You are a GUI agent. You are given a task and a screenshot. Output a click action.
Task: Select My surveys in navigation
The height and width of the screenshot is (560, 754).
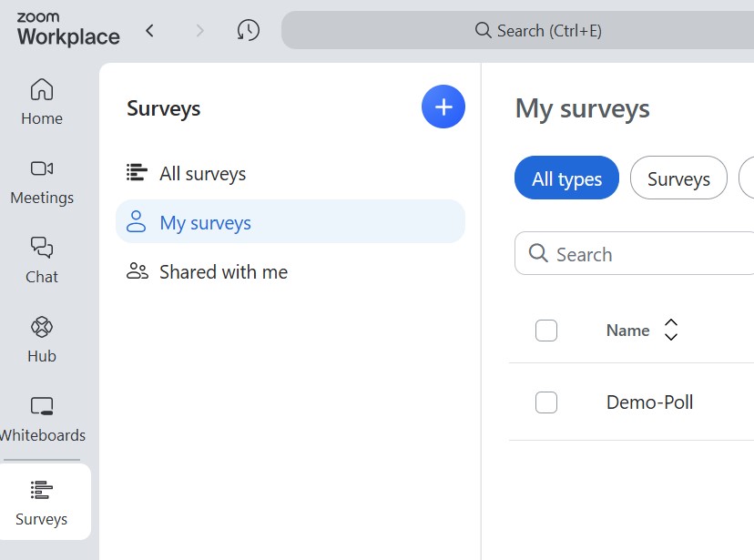290,222
